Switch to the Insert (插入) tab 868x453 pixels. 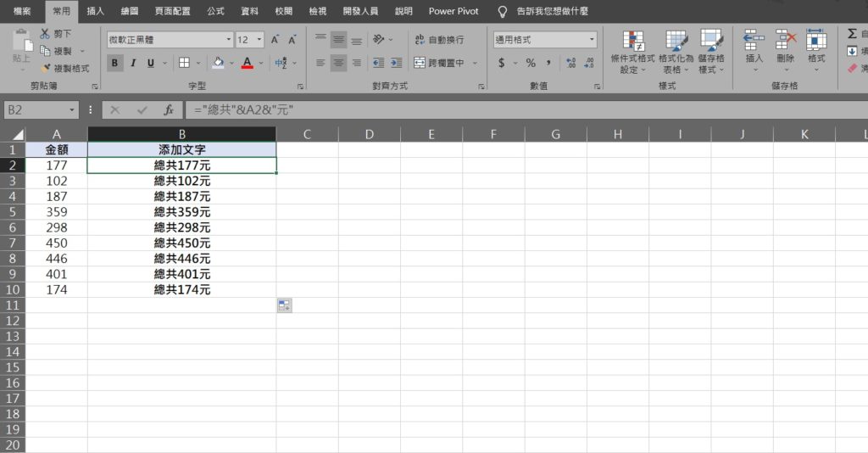point(95,11)
